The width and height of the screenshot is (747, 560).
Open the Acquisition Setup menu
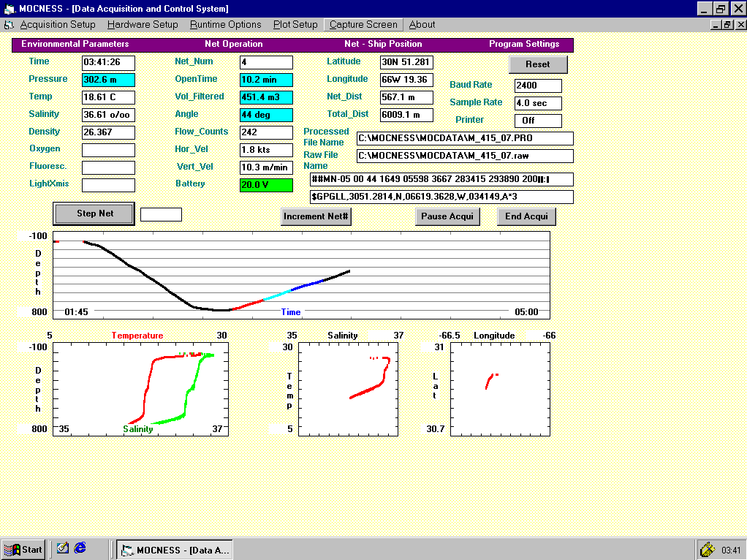[58, 25]
